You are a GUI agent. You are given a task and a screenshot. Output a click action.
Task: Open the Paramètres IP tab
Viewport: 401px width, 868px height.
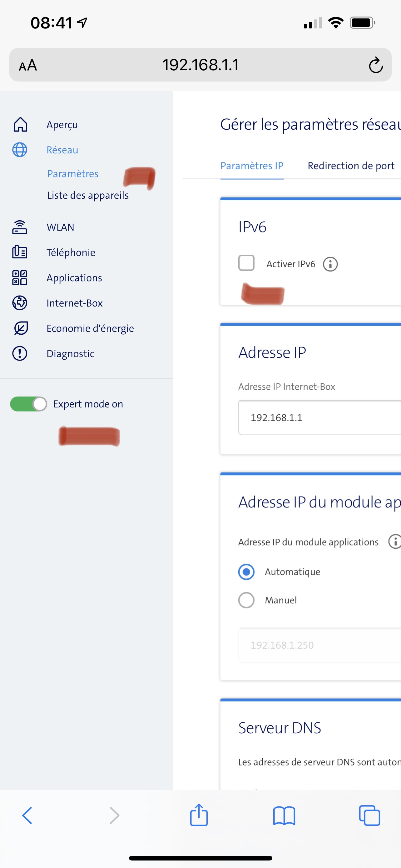(252, 166)
